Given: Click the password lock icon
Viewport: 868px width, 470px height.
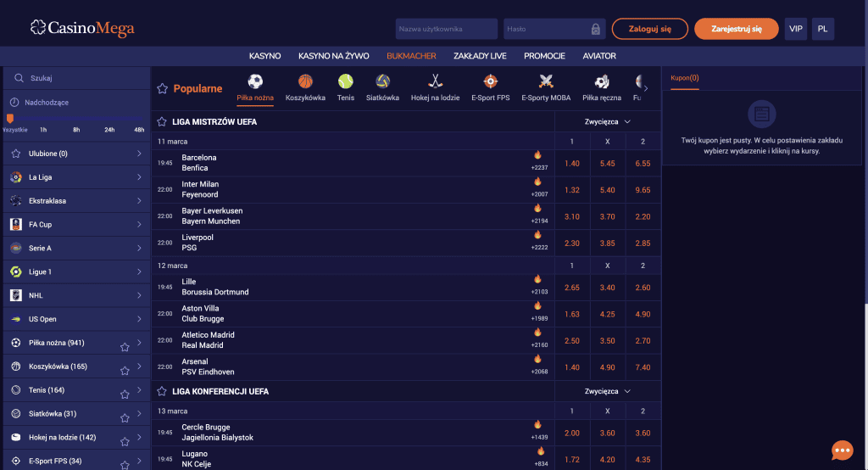Looking at the screenshot, I should 596,29.
